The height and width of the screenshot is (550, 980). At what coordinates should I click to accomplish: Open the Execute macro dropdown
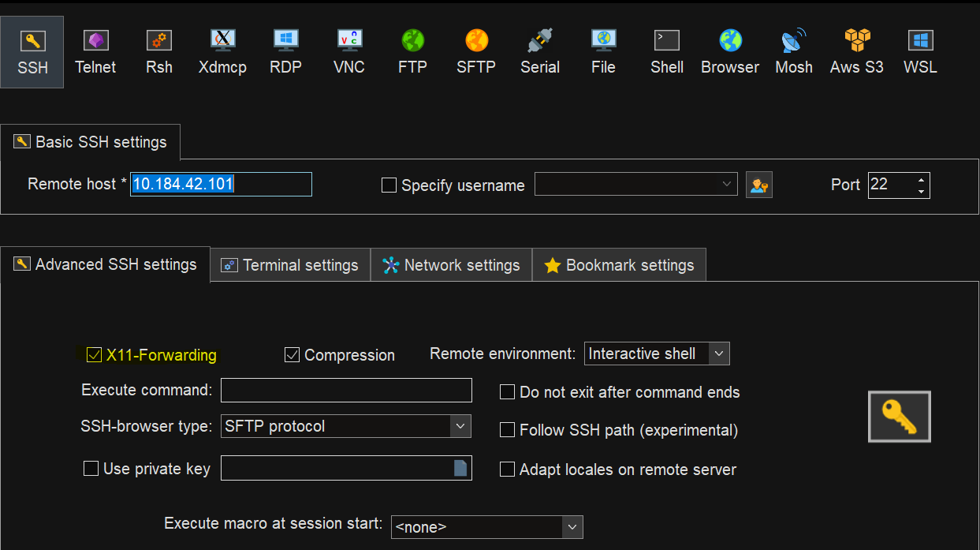(x=573, y=526)
